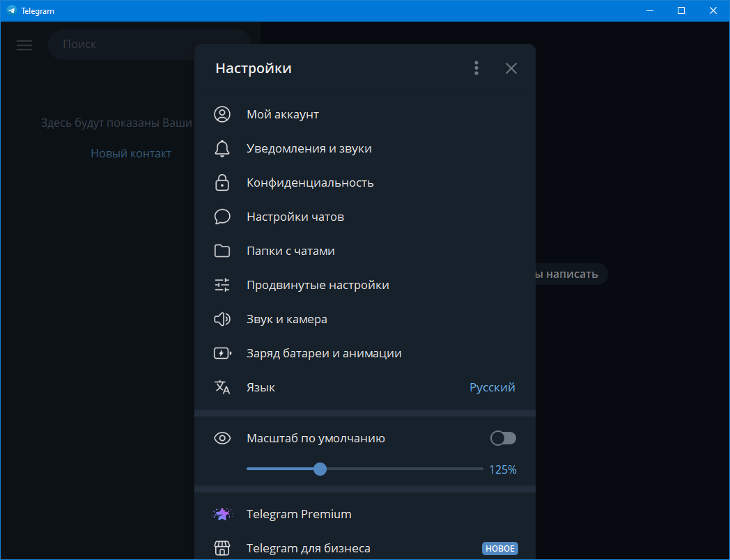Open Уведомления и звуки section
Image resolution: width=730 pixels, height=560 pixels.
click(364, 148)
